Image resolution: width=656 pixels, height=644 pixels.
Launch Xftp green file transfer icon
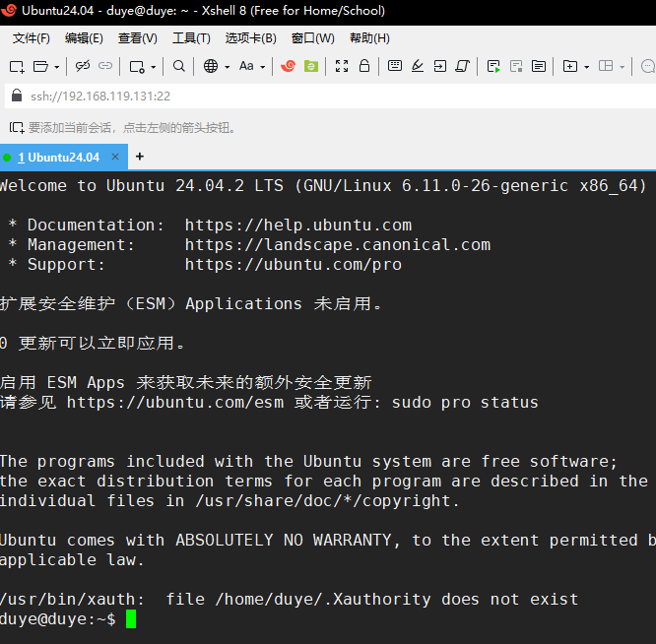[x=311, y=66]
